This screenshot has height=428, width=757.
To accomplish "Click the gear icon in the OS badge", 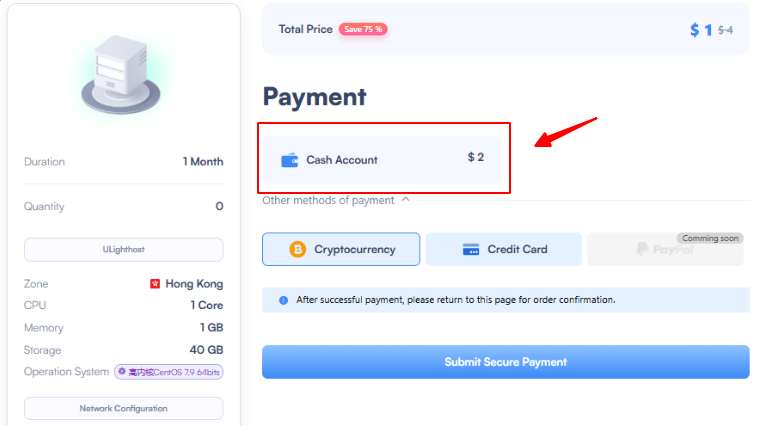I will 122,372.
